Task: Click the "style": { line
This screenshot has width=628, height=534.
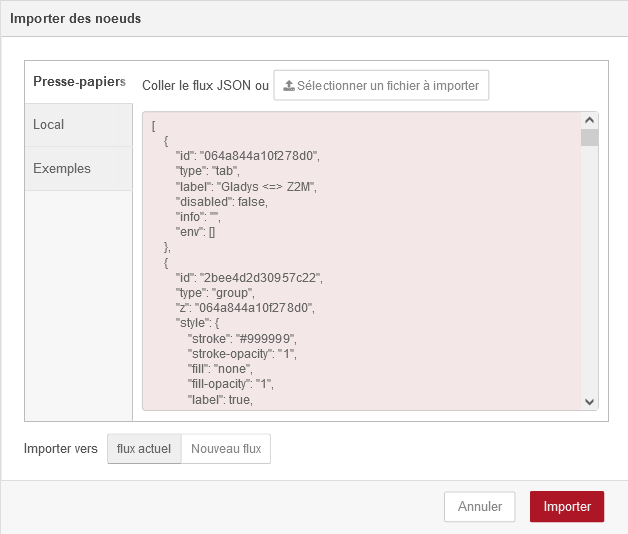Action: coord(197,323)
